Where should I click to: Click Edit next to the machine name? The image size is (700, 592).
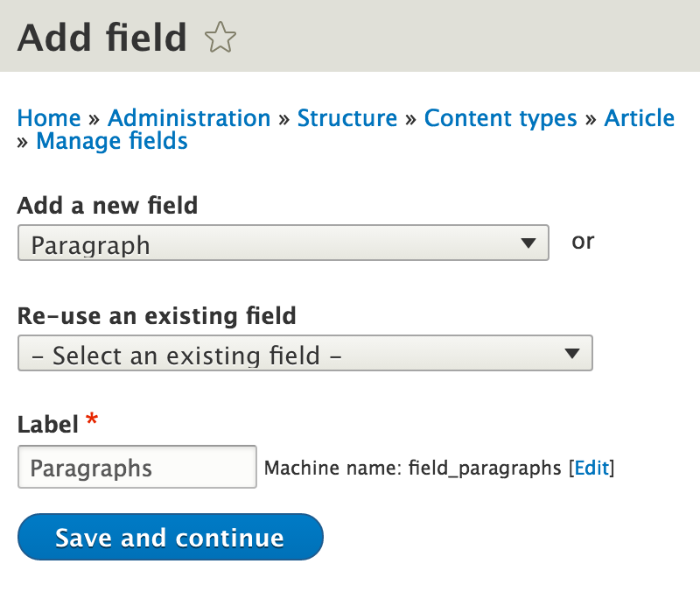pos(591,469)
